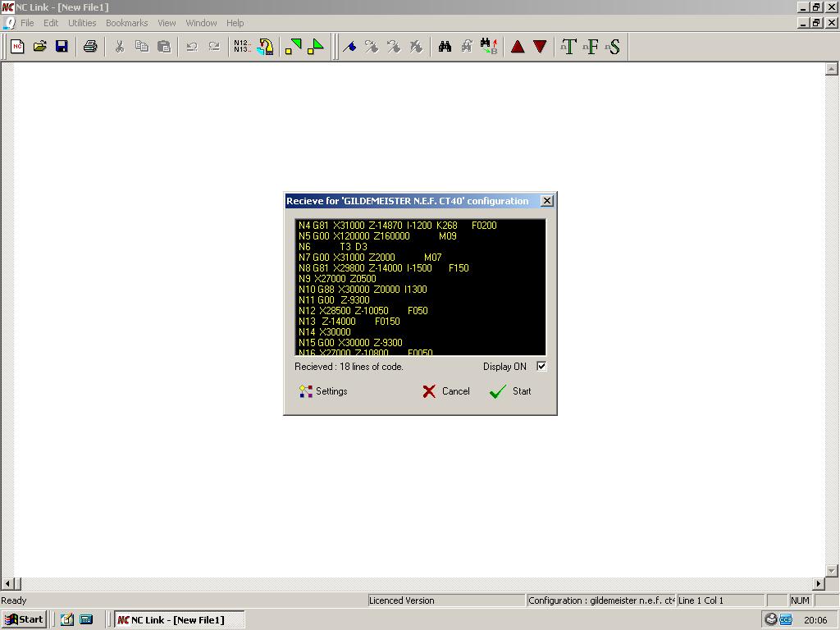The image size is (840, 630).
Task: Click the receive file green triangle icon
Action: click(x=316, y=47)
